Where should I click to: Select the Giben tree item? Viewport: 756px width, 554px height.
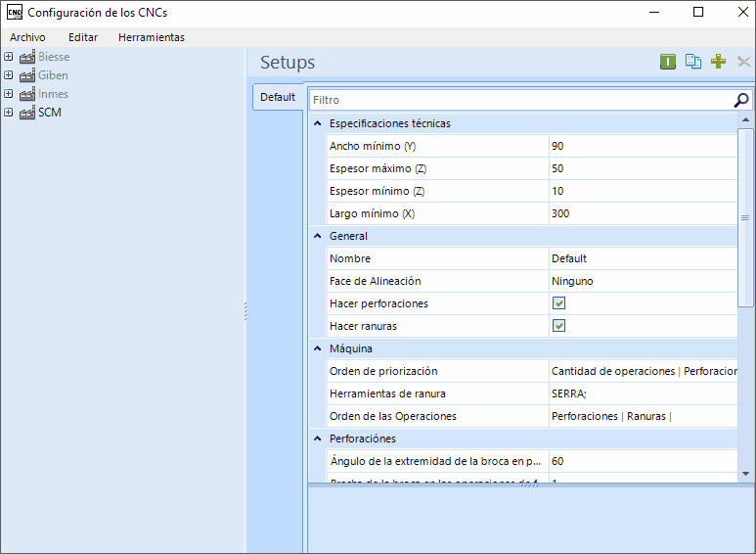pyautogui.click(x=53, y=75)
